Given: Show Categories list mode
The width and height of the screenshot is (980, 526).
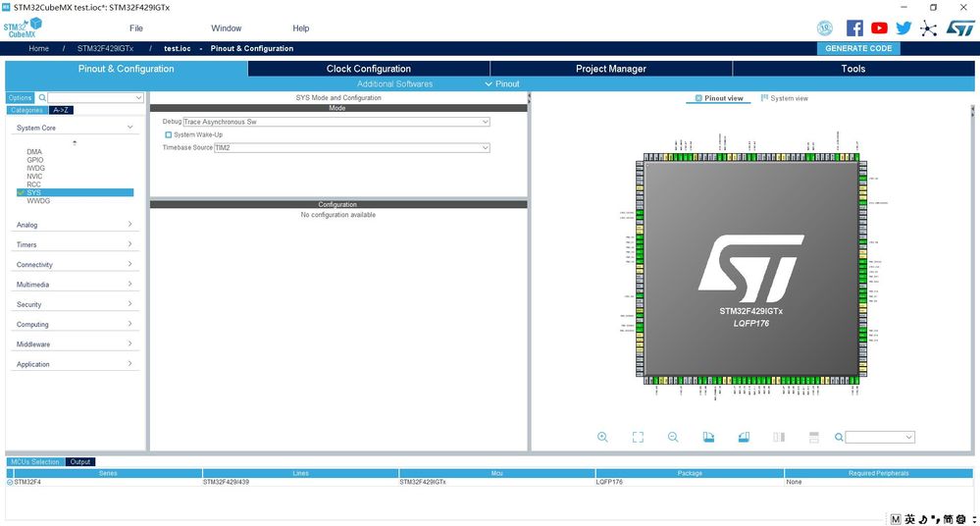Looking at the screenshot, I should click(x=26, y=110).
